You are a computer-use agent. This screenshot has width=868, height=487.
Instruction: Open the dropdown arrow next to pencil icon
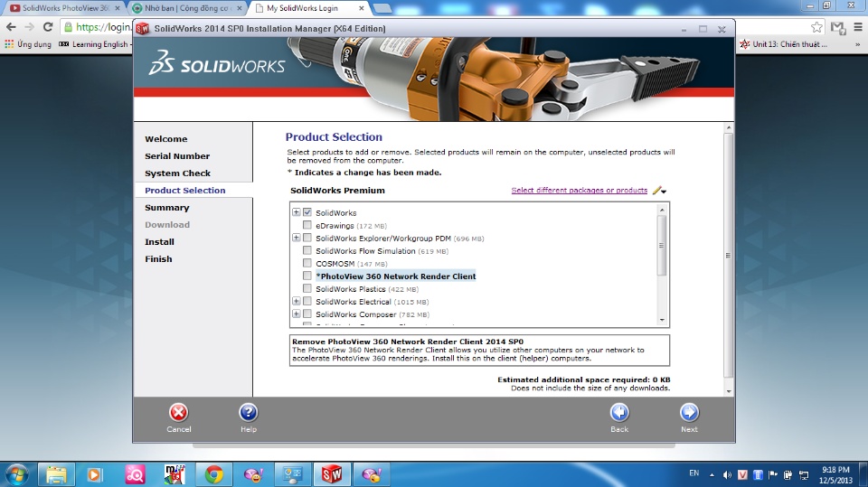(664, 192)
